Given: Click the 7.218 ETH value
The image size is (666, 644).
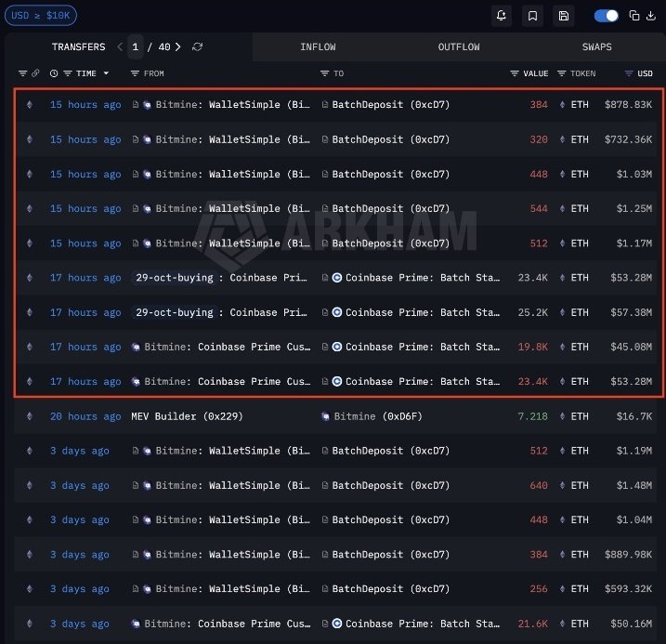Looking at the screenshot, I should click(532, 416).
